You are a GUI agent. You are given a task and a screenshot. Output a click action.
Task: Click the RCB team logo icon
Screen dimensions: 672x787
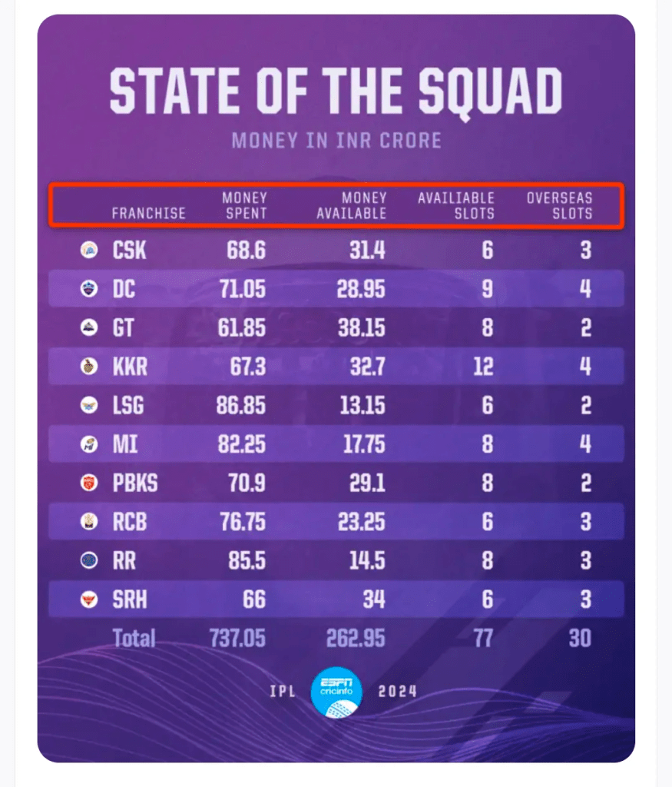click(89, 522)
